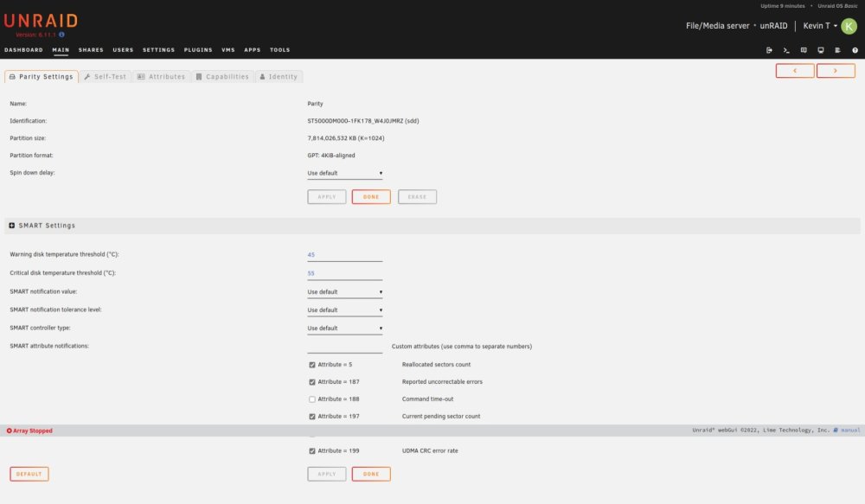
Task: Open the feedback icon in header
Action: [804, 50]
